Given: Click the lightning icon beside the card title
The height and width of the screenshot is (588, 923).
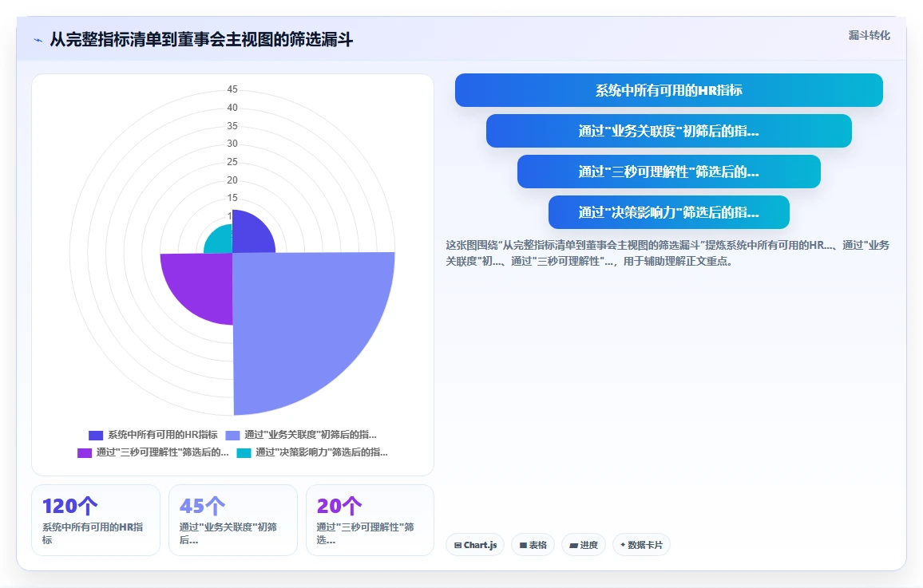Looking at the screenshot, I should pos(38,40).
